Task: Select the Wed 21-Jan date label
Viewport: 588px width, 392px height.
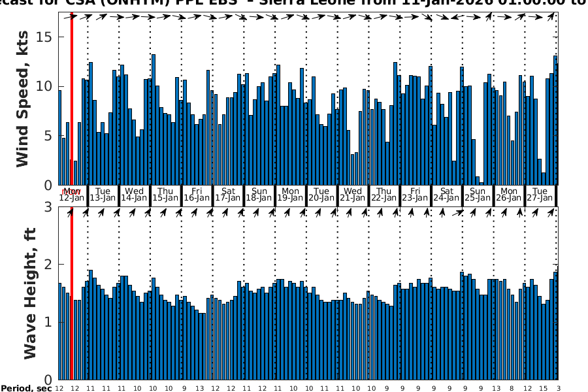Action: pyautogui.click(x=353, y=195)
